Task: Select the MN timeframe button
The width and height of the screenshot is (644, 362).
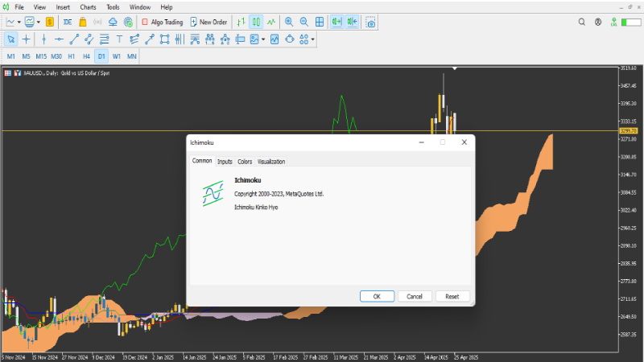Action: pyautogui.click(x=132, y=56)
